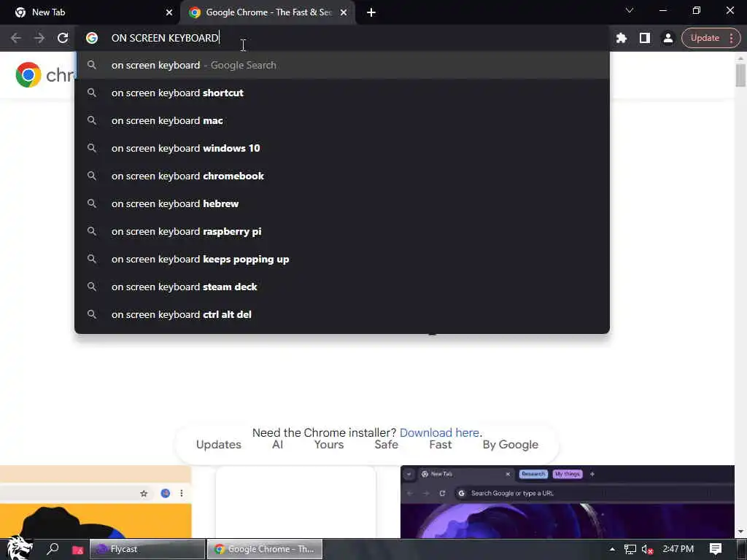Choose suggestion on screen keyboard ctrl alt del

pos(342,314)
